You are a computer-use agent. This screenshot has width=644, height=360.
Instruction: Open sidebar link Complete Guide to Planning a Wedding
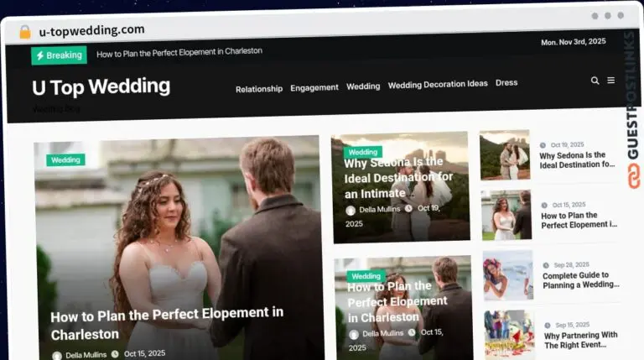581,280
